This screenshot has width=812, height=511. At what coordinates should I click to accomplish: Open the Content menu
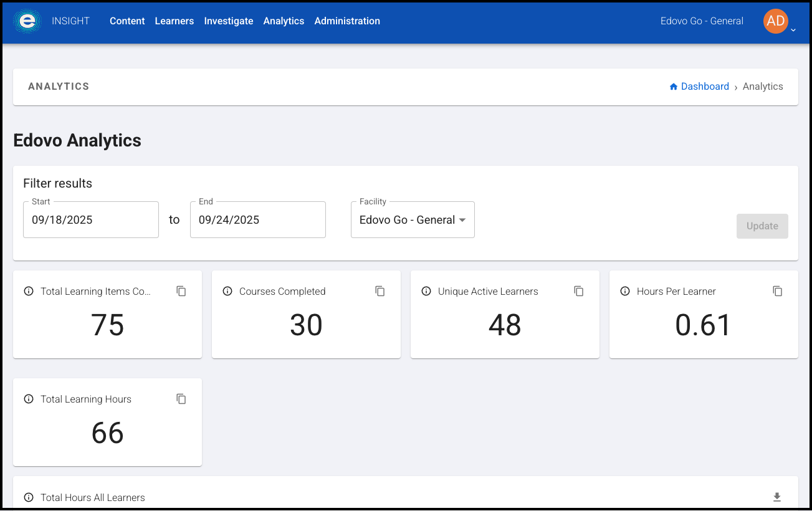[x=127, y=21]
